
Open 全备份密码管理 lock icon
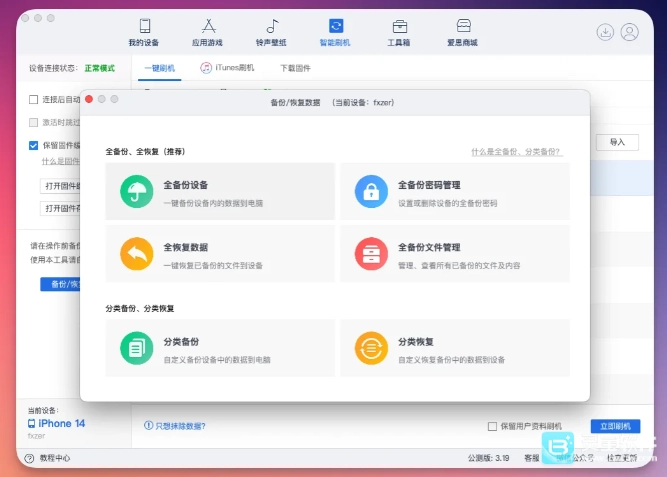(x=371, y=192)
